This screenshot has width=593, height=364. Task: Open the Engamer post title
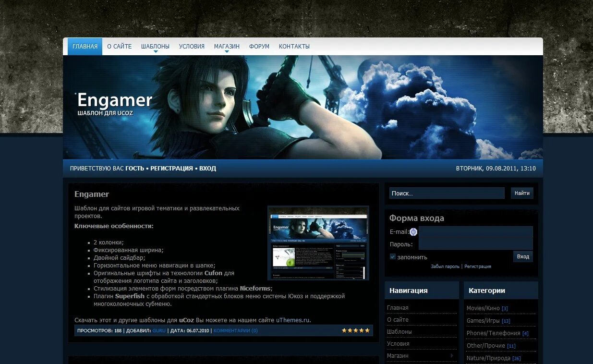(x=92, y=194)
